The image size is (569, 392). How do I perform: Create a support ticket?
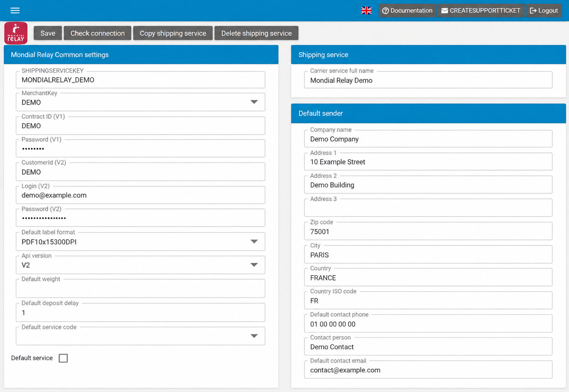click(x=481, y=11)
